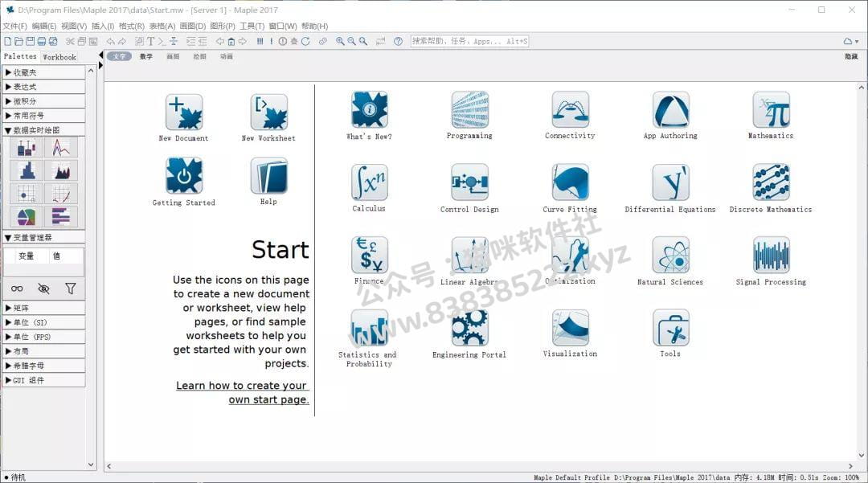The width and height of the screenshot is (868, 483).
Task: Insert horizontal bar chart from plotting palette
Action: click(61, 217)
